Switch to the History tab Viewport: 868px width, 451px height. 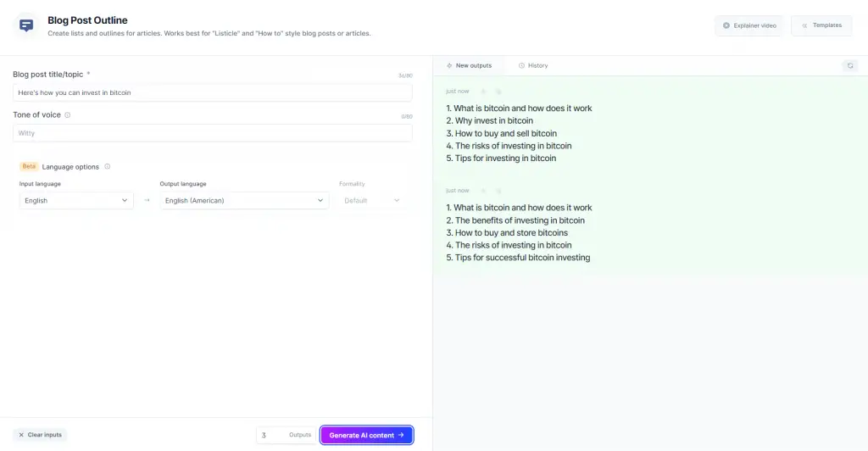[x=533, y=65]
